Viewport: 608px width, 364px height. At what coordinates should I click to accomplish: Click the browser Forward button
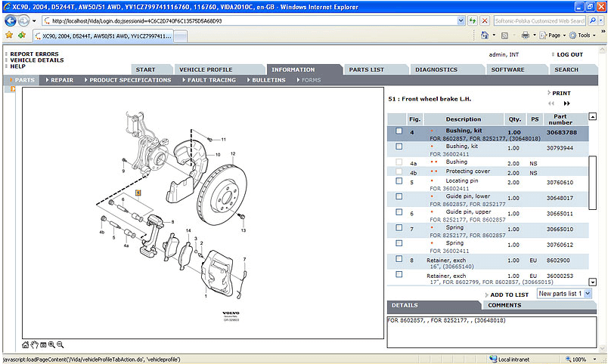point(24,21)
